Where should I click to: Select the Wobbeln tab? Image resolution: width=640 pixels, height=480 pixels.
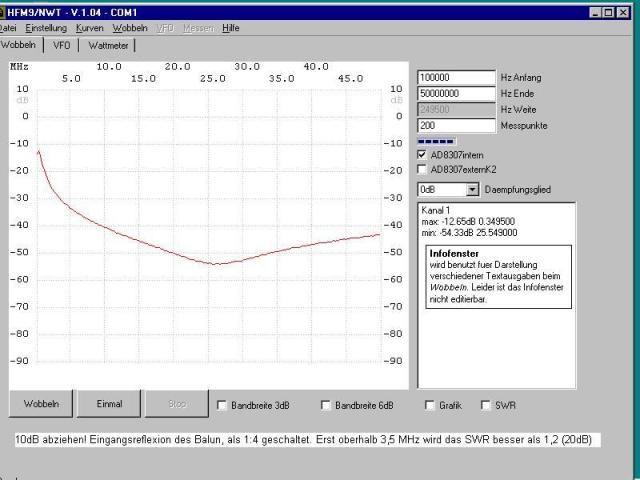(18, 45)
